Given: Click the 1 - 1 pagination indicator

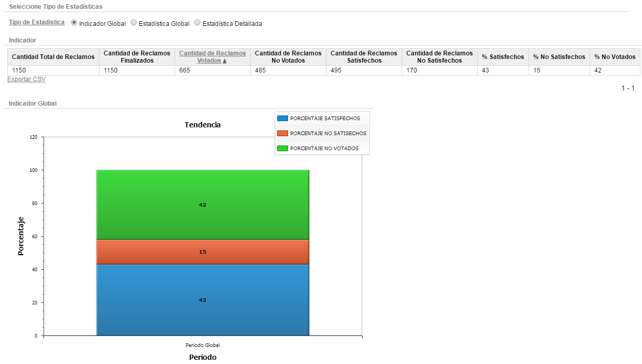Looking at the screenshot, I should pos(628,89).
